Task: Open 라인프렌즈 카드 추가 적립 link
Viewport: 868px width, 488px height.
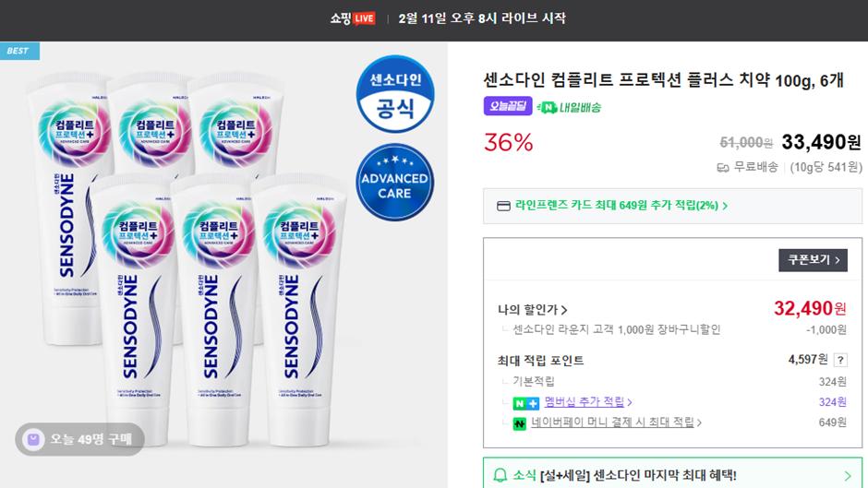Action: pos(621,206)
